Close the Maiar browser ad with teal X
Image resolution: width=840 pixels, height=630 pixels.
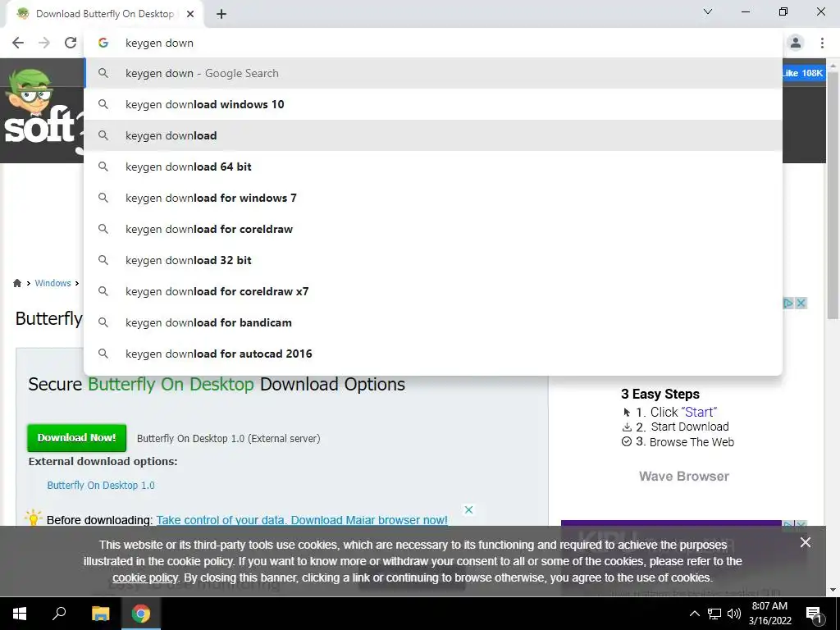tap(468, 509)
